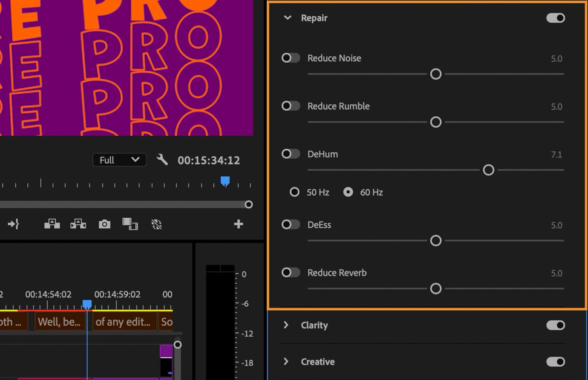Click the Reduce Reverb value 5.0
The height and width of the screenshot is (380, 588).
pyautogui.click(x=556, y=273)
